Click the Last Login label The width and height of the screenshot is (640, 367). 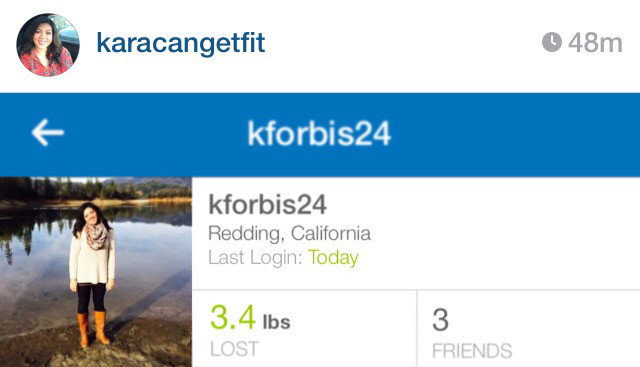click(x=255, y=258)
